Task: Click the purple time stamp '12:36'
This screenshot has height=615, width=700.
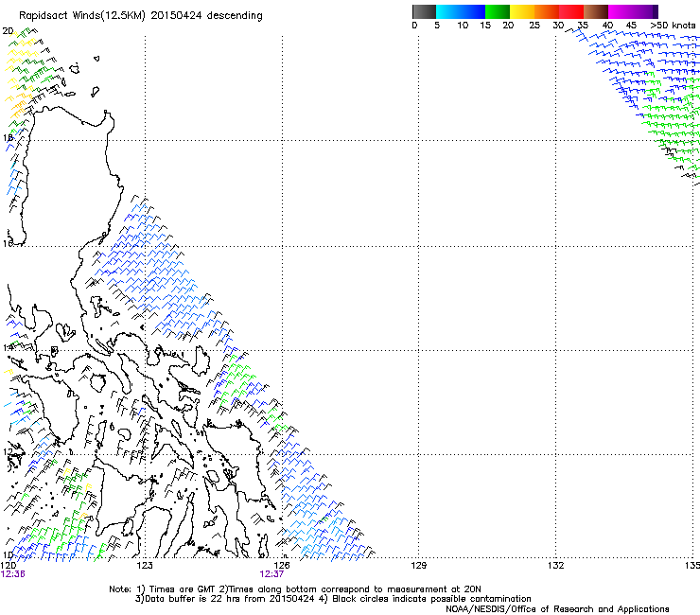Action: (13, 574)
